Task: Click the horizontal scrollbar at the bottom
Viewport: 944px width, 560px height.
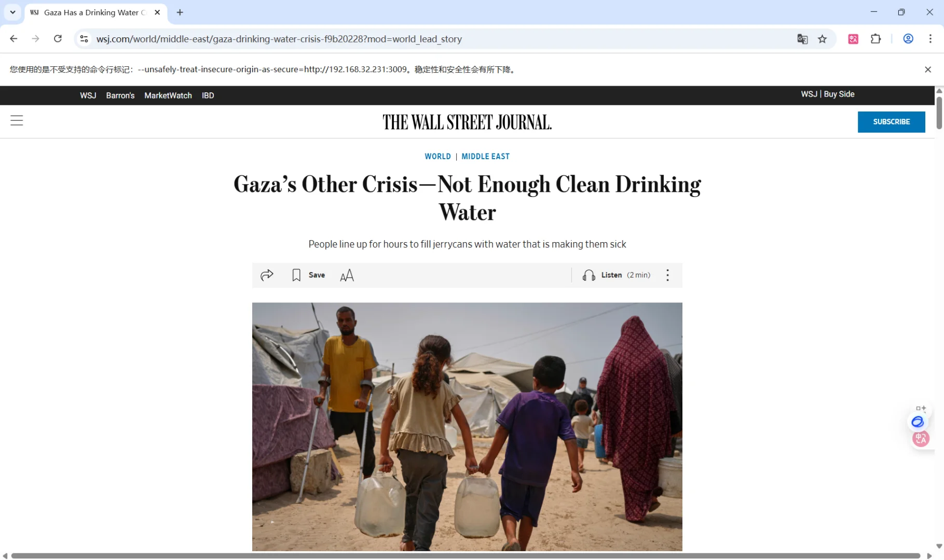Action: (x=466, y=556)
